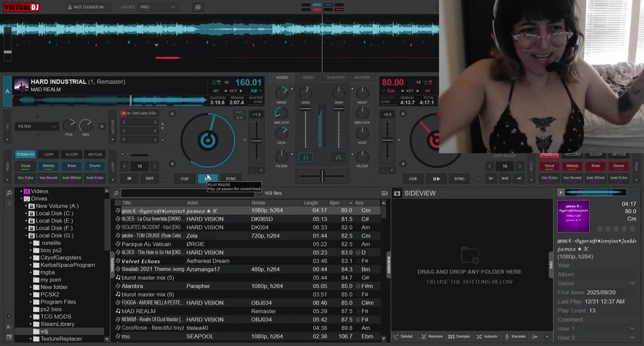Viewport: 644px width, 346px height.
Task: Toggle VINYL mode on deck A
Action: click(239, 112)
